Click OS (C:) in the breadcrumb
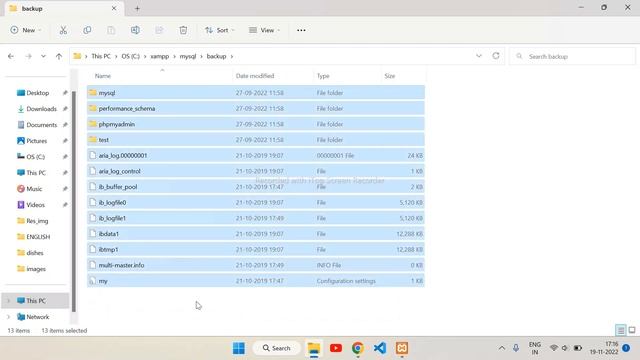Screen dimensions: 640x360 131,56
